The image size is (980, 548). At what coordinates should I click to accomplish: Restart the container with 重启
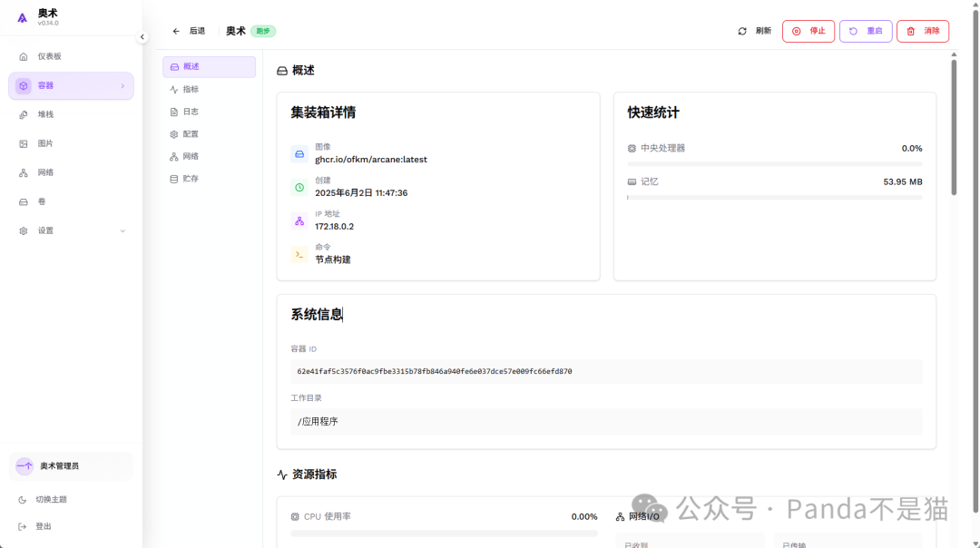[866, 31]
